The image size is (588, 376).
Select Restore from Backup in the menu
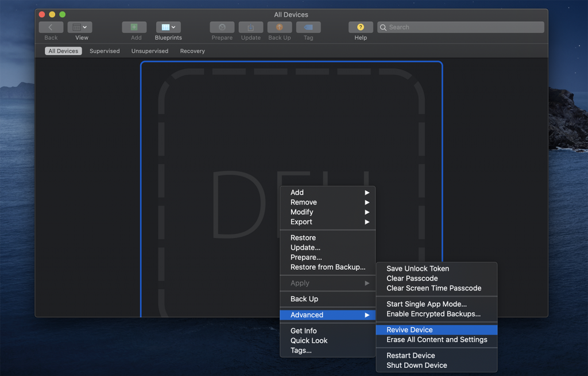click(328, 267)
